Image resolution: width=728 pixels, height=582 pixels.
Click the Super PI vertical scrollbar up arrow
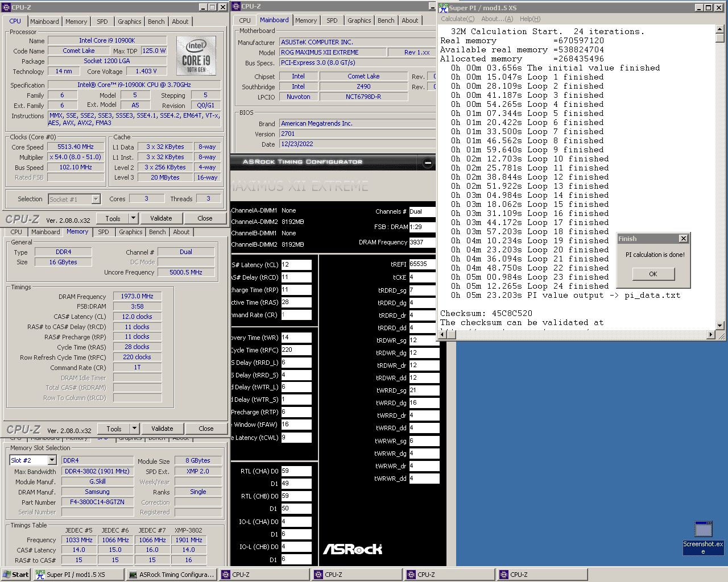(720, 30)
